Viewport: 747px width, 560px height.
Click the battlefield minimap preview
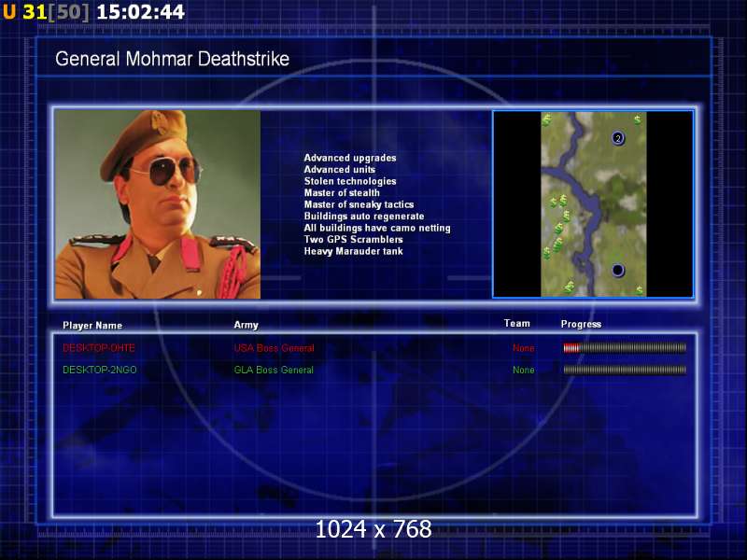pos(593,204)
